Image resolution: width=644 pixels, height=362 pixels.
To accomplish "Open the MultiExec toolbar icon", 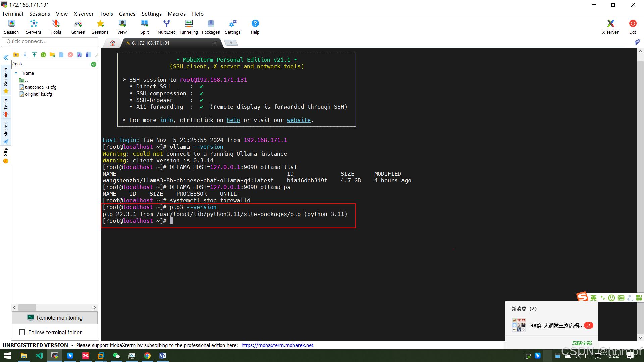I will point(166,26).
